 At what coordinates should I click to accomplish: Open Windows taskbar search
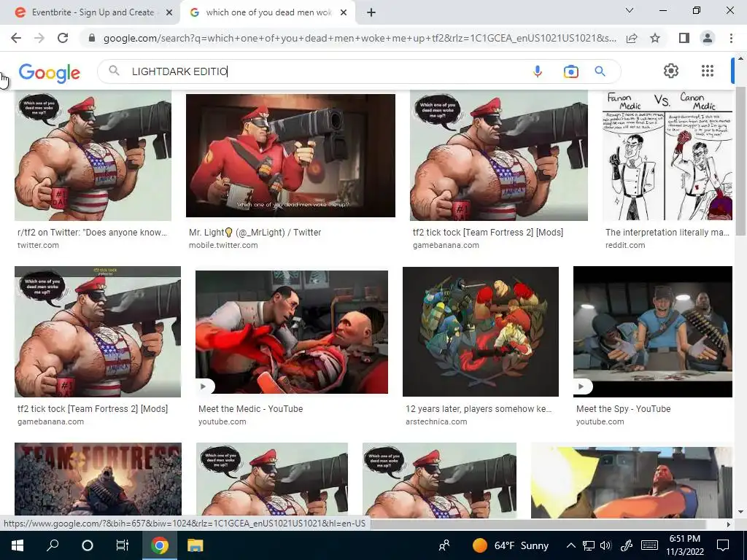pyautogui.click(x=53, y=545)
